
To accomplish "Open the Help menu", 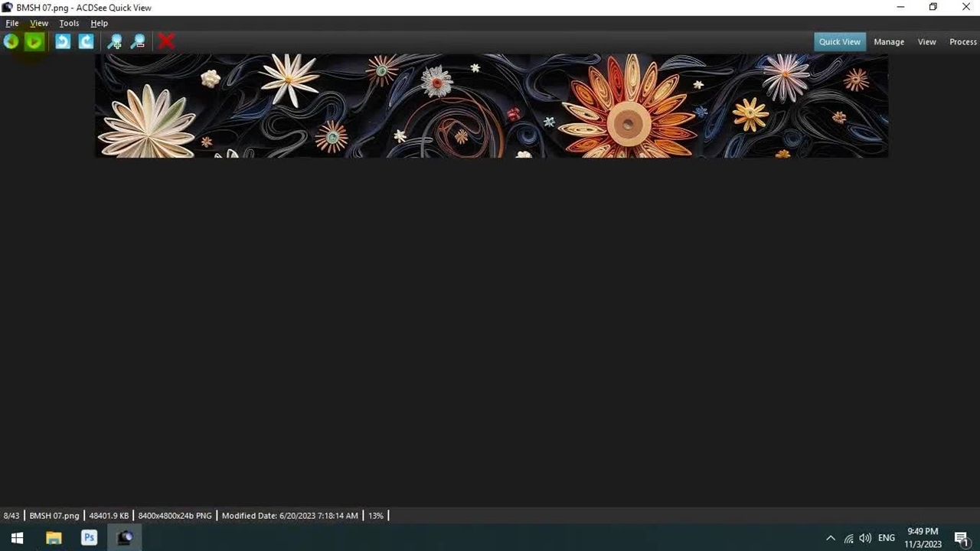I will pos(99,23).
